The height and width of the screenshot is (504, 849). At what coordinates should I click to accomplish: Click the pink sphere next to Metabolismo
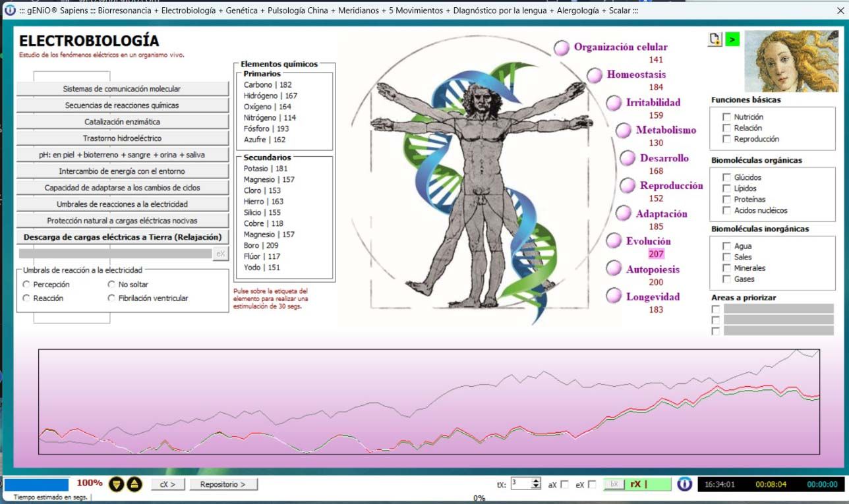tap(624, 130)
